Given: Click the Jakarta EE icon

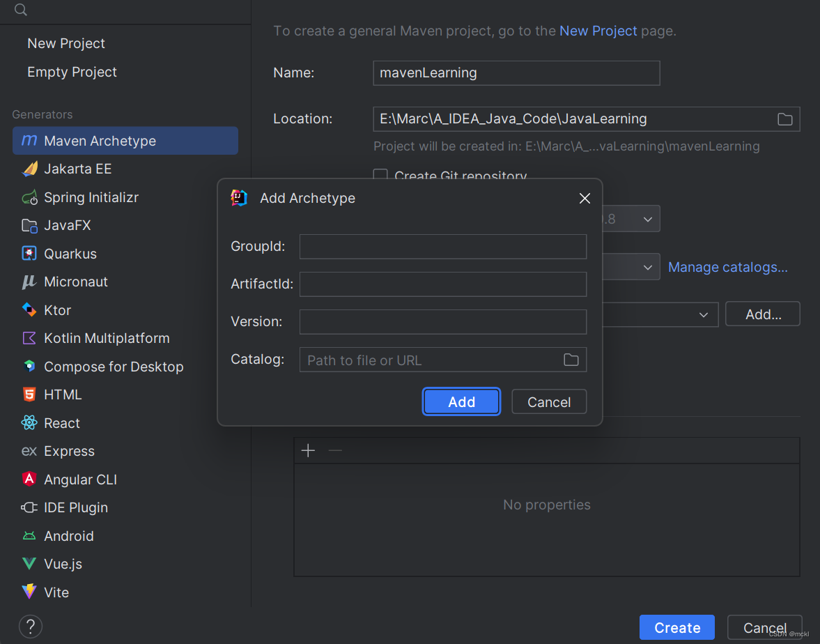Looking at the screenshot, I should coord(29,169).
